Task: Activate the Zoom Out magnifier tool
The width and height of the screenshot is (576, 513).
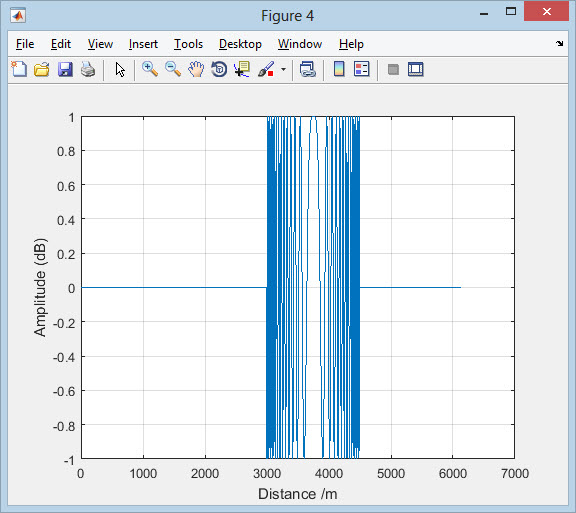Action: [173, 69]
